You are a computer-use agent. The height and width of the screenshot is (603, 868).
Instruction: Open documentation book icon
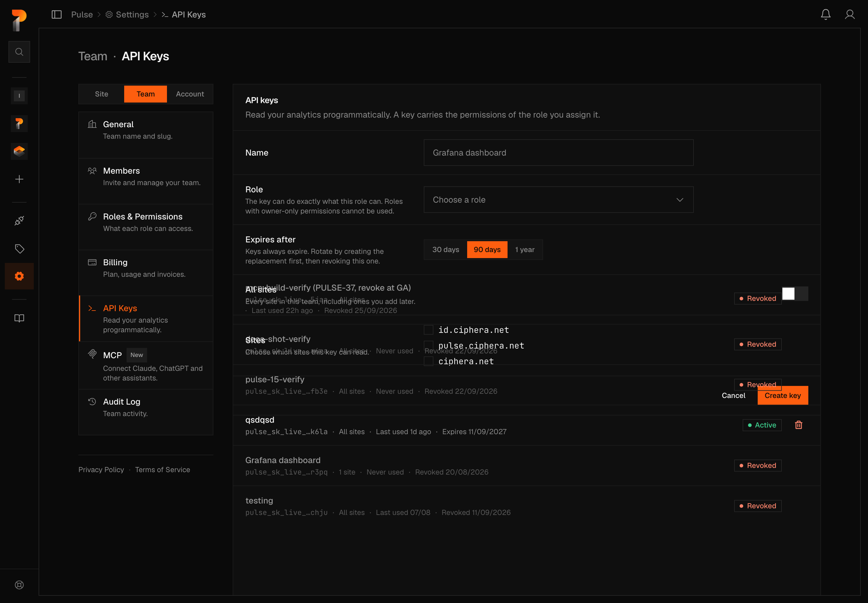[19, 318]
